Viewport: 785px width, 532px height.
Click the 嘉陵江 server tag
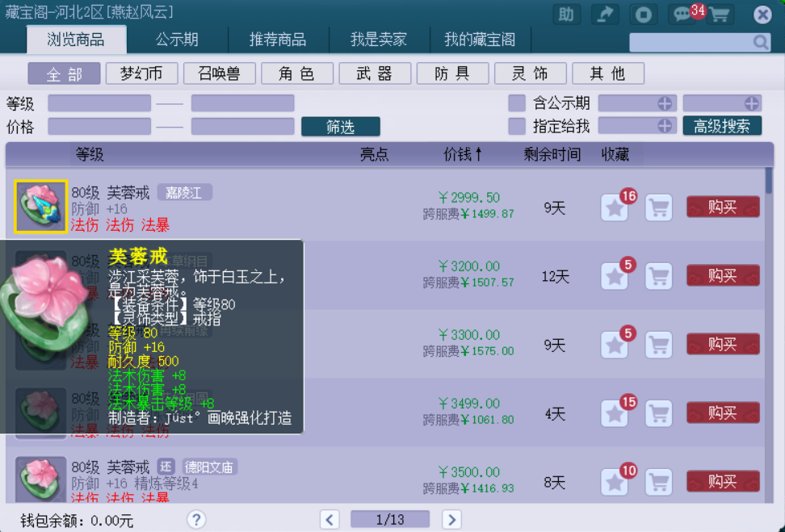(x=185, y=193)
